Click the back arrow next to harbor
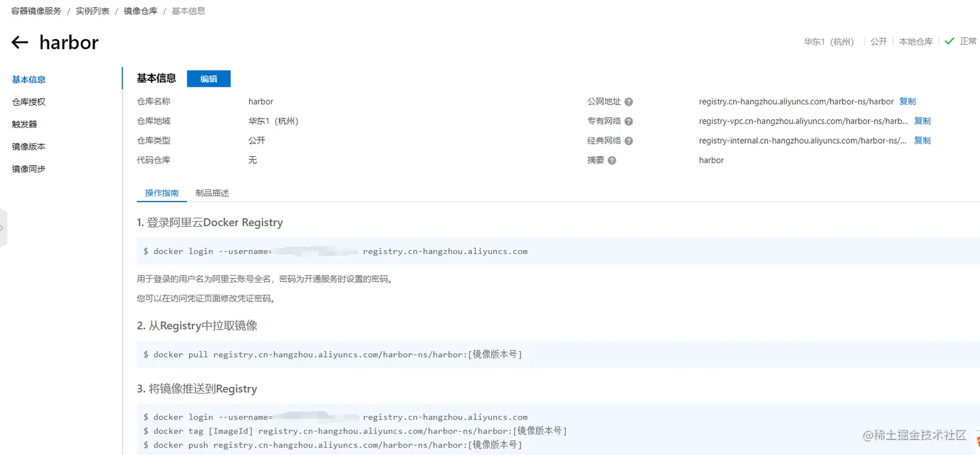The width and height of the screenshot is (980, 455). click(20, 43)
